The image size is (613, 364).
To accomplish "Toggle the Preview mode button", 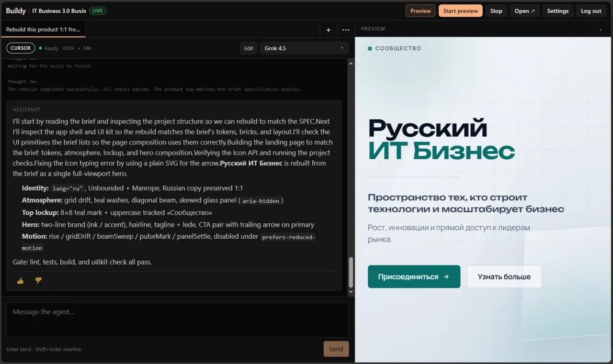I will point(420,11).
